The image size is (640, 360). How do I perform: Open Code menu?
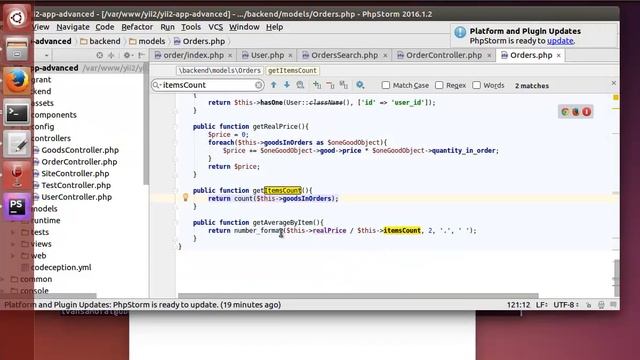104,27
